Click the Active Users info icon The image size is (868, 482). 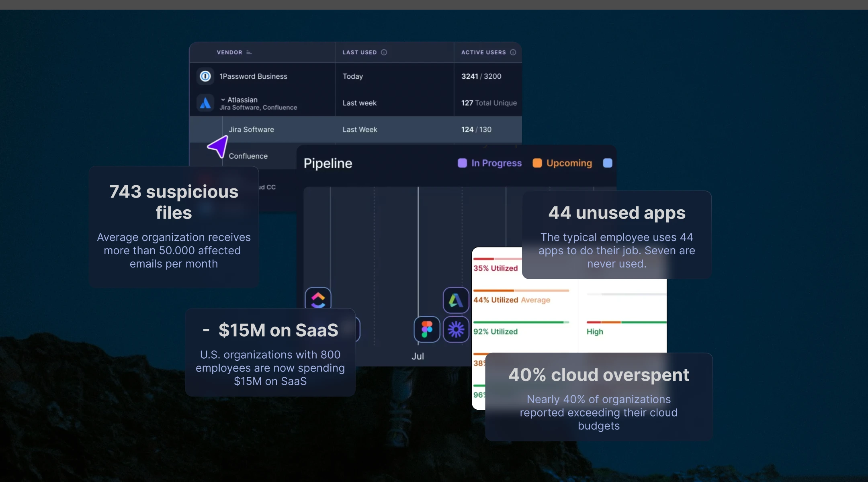pos(513,52)
